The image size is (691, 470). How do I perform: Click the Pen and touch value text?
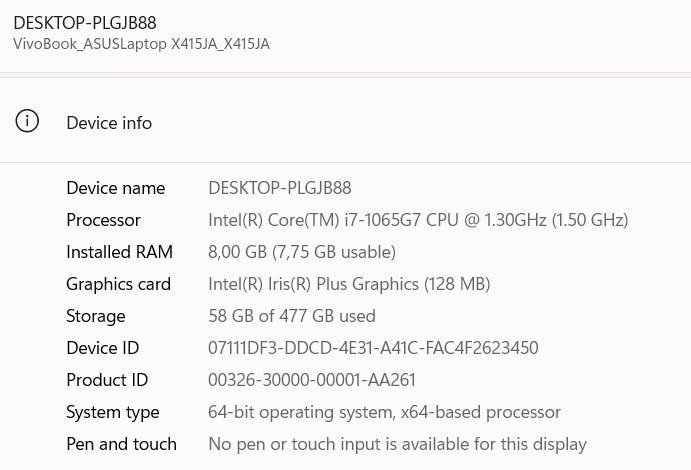(x=398, y=444)
